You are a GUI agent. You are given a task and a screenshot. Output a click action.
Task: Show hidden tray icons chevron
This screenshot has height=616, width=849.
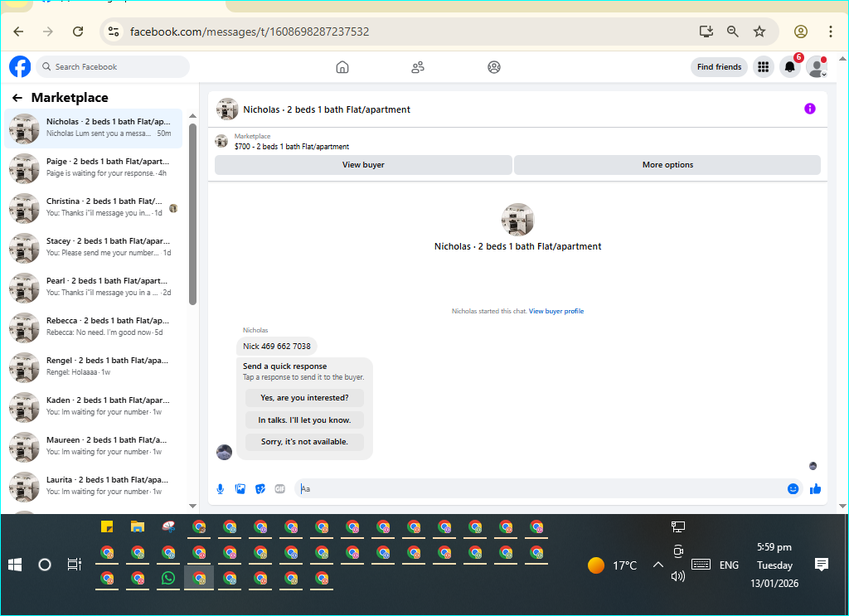657,565
